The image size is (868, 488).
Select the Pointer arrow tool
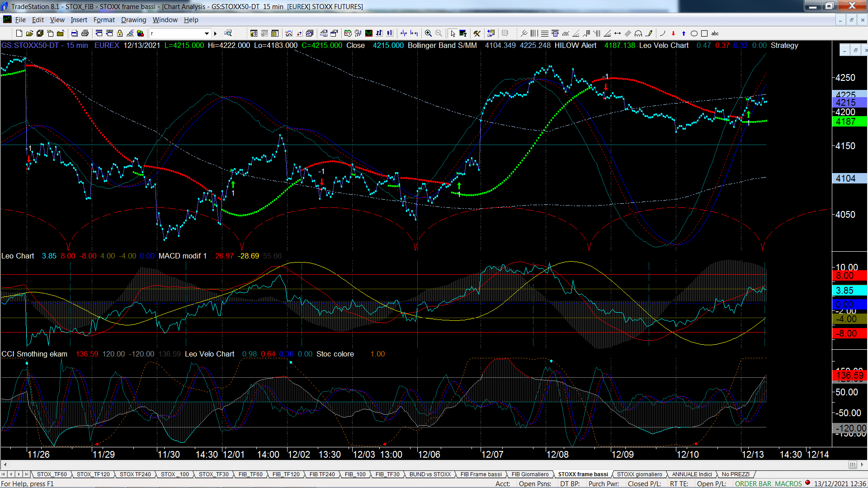(453, 33)
